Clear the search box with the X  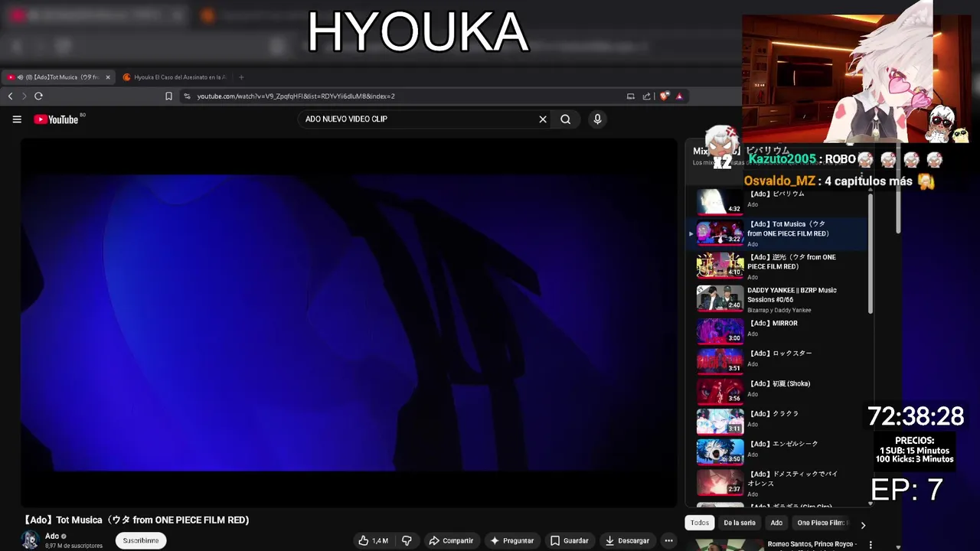543,119
